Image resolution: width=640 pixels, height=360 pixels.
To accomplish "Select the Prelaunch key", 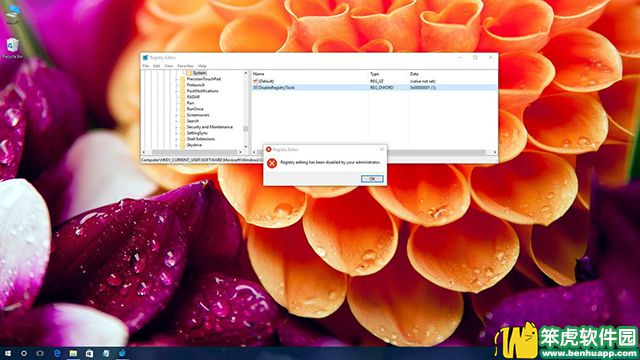I will pyautogui.click(x=196, y=85).
